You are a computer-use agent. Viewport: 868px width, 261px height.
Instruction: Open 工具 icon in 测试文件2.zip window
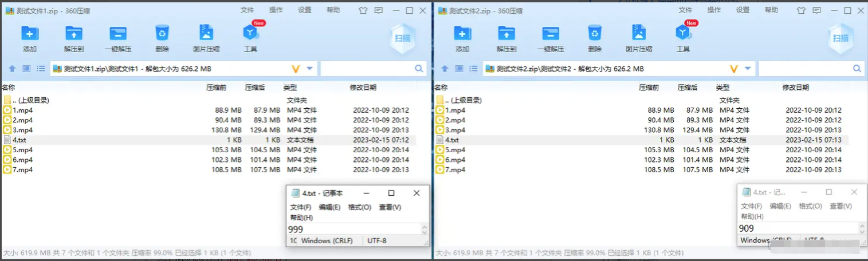coord(684,33)
